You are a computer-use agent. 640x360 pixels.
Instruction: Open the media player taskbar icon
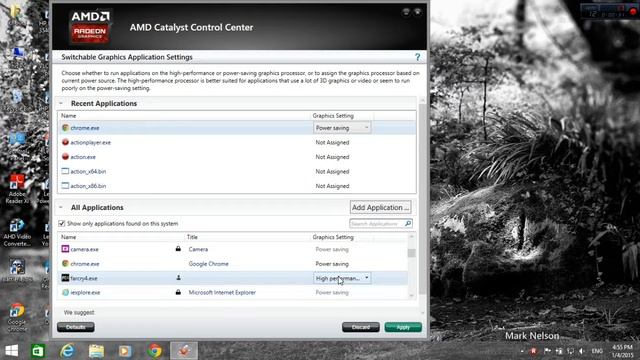click(125, 351)
